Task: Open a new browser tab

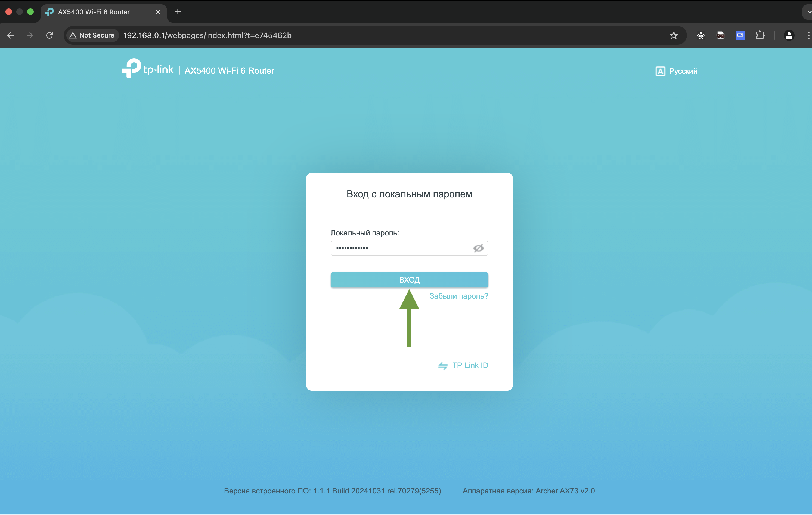Action: [178, 12]
